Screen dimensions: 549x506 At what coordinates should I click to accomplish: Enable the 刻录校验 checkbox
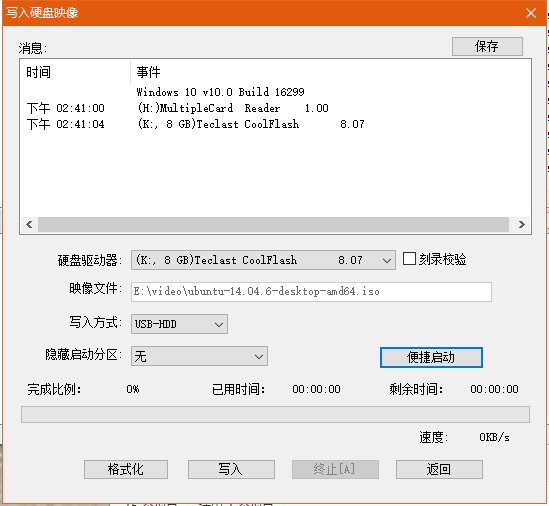[409, 259]
